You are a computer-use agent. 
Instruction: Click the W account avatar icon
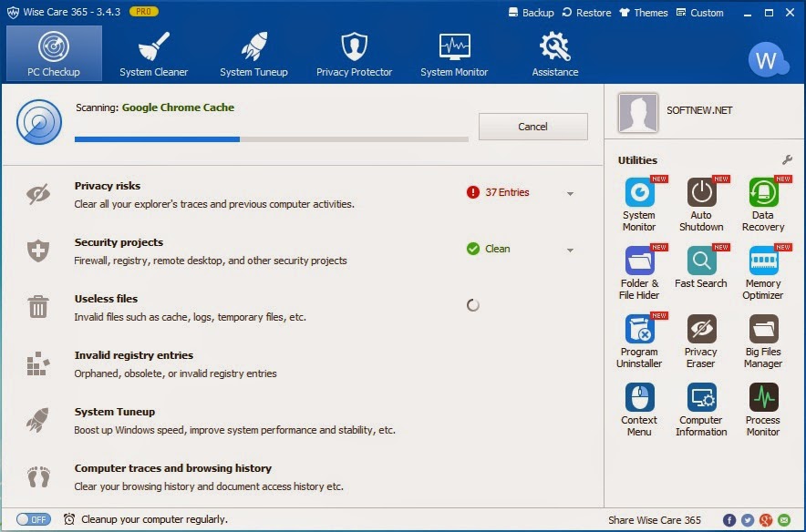pos(768,59)
